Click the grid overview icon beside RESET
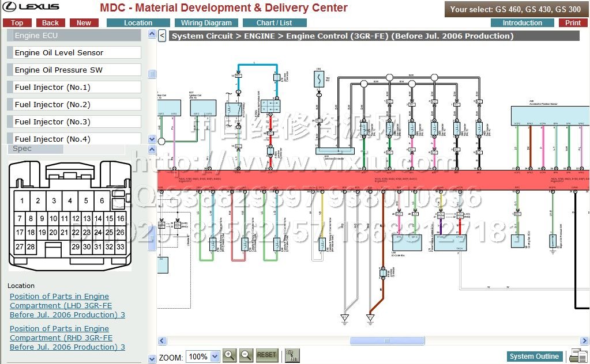590x364 pixels. (292, 356)
